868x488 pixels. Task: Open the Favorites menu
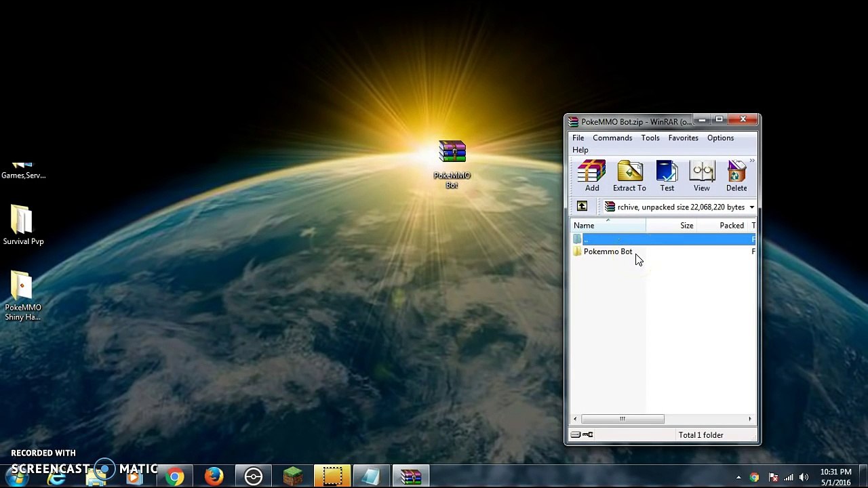pos(683,138)
